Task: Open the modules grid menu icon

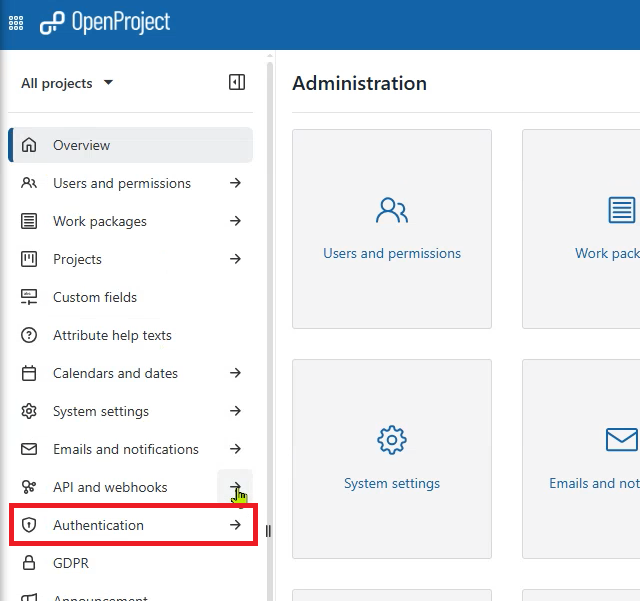Action: [x=16, y=23]
